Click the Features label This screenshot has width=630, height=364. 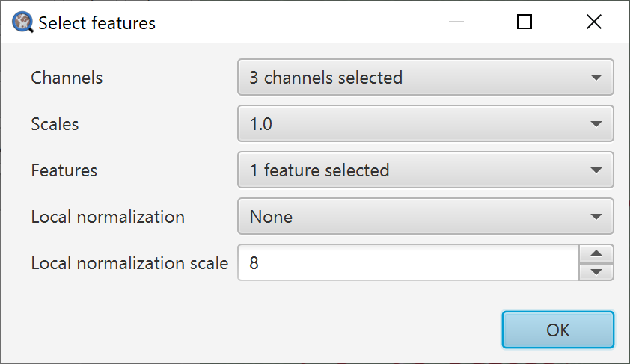64,170
